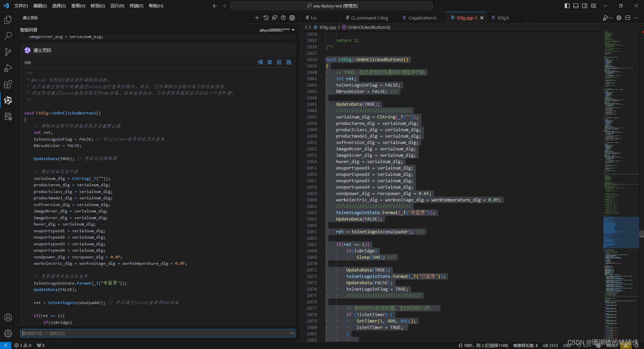The height and width of the screenshot is (349, 644).
Task: Click breadcrumb chevron before tDlg.cpp
Action: pyautogui.click(x=310, y=27)
